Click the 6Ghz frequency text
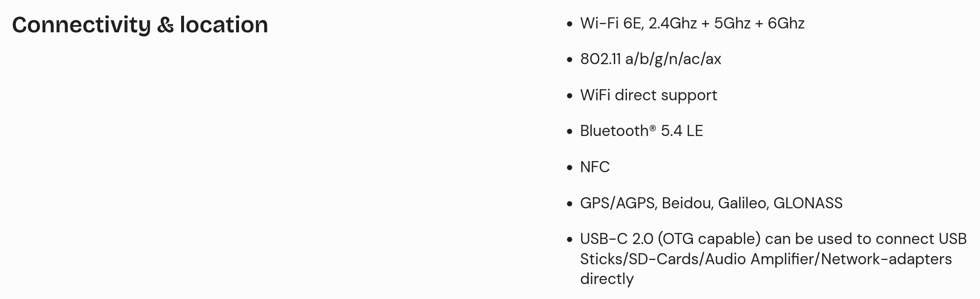The image size is (980, 299). [786, 23]
